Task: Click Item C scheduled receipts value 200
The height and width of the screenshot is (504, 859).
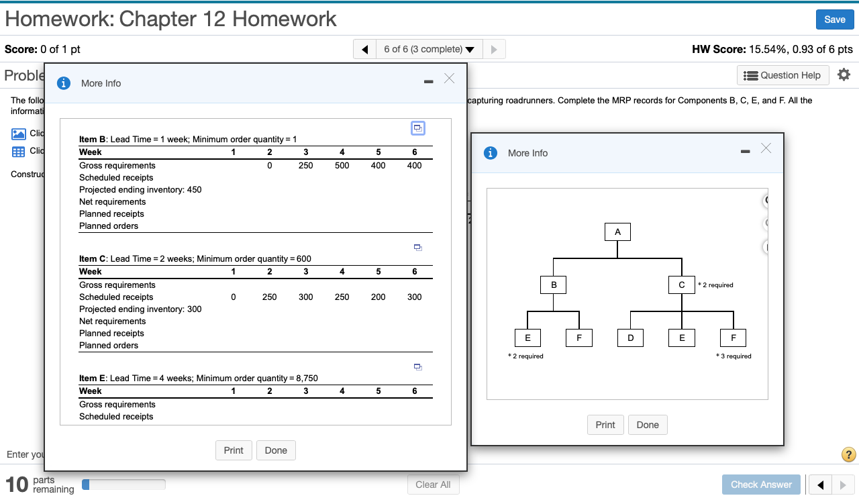Action: 378,297
